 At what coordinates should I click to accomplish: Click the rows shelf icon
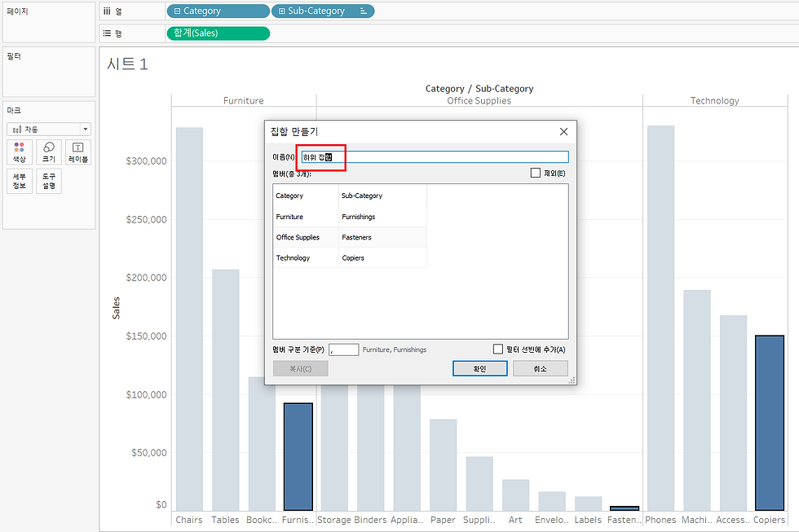click(107, 33)
